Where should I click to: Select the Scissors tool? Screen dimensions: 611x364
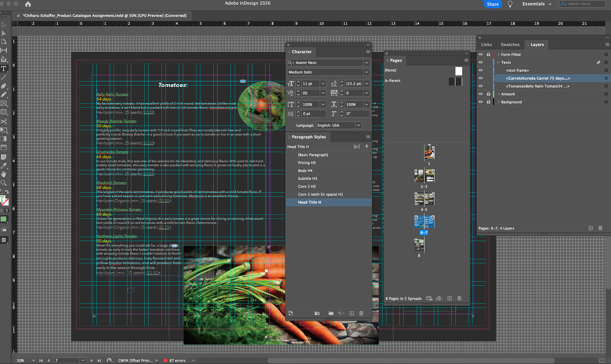tap(4, 121)
